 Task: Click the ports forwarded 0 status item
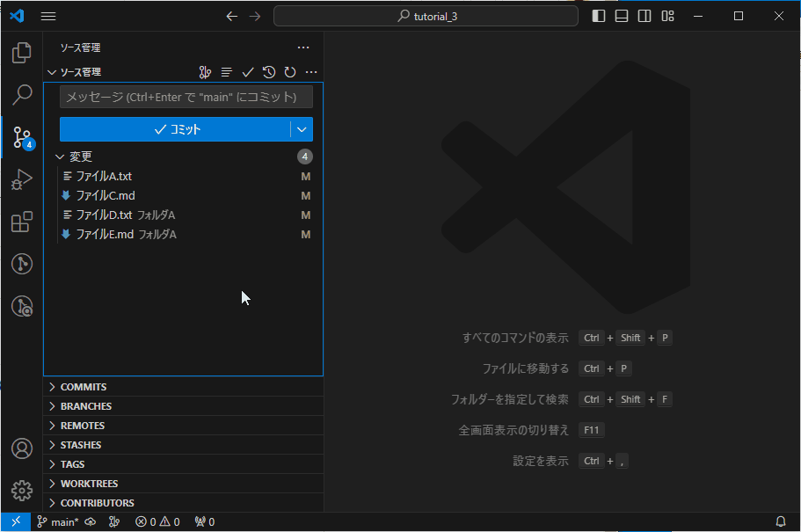[204, 521]
